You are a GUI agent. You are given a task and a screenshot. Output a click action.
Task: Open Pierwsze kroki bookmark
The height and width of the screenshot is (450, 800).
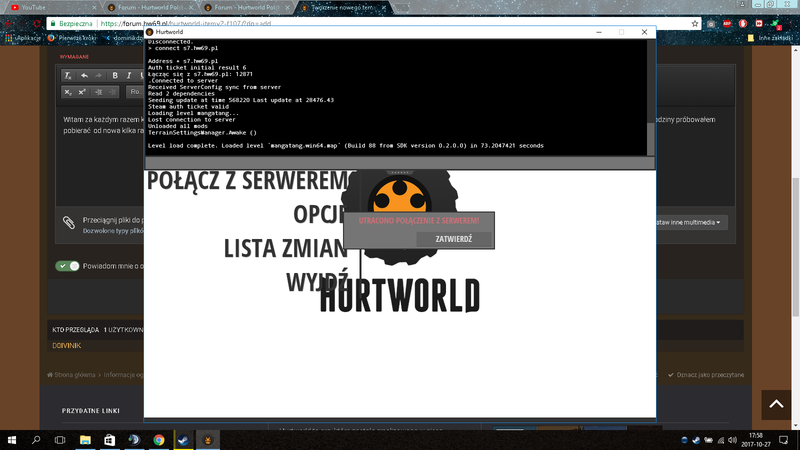[x=72, y=38]
